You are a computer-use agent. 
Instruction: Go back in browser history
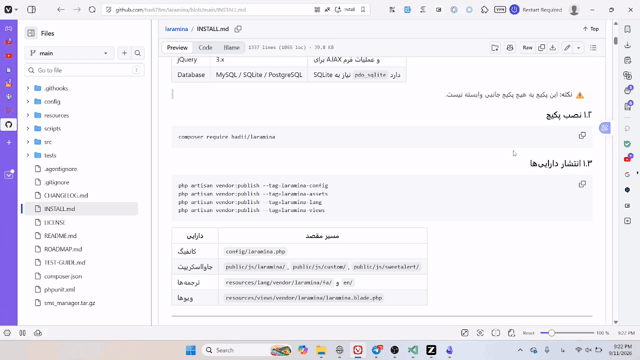pos(61,9)
